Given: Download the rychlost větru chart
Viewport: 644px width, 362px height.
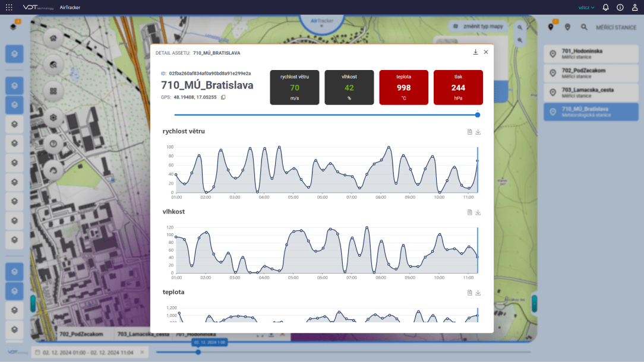Looking at the screenshot, I should pos(478,132).
